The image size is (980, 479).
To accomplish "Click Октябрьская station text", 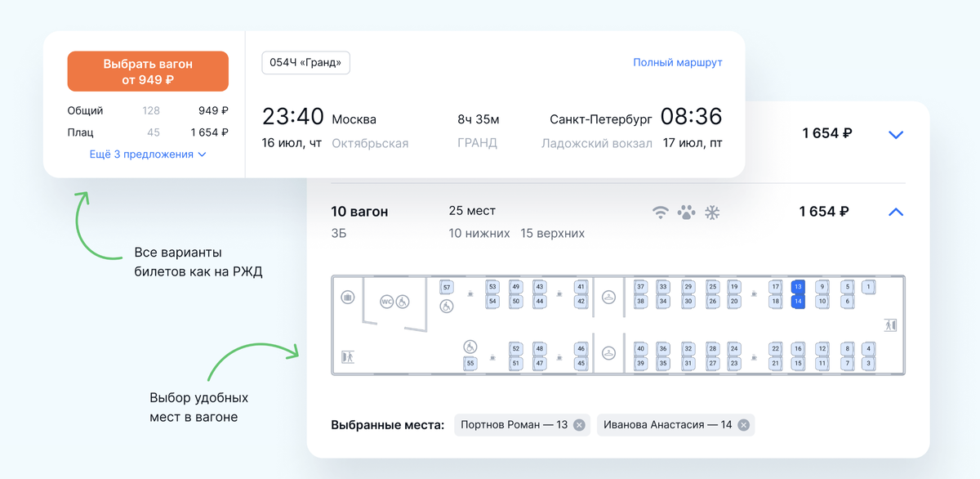I will click(x=370, y=144).
